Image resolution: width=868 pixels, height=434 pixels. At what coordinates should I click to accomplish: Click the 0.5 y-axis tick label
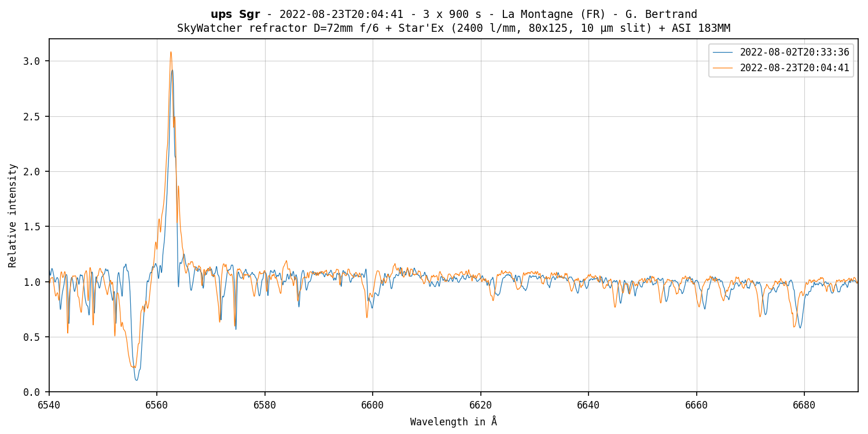click(x=32, y=337)
